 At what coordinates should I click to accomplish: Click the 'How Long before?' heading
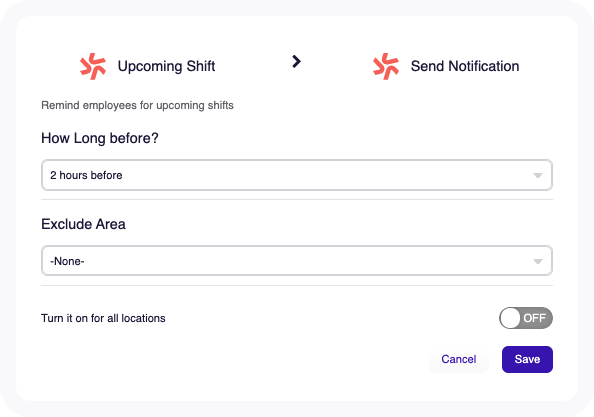coord(100,138)
